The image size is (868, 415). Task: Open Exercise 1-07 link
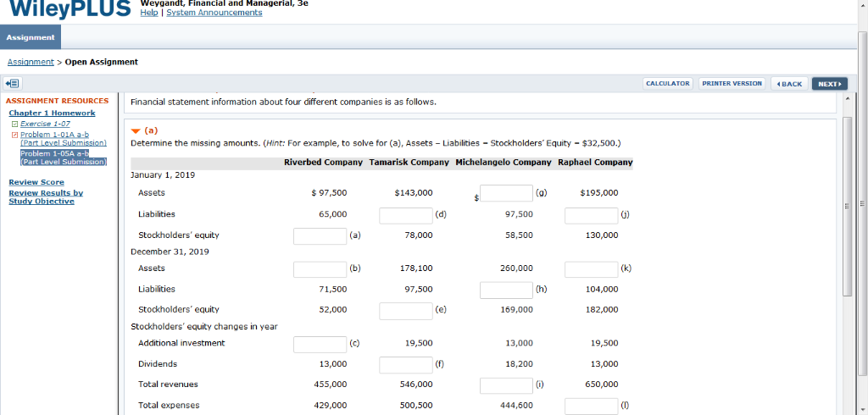tap(46, 124)
